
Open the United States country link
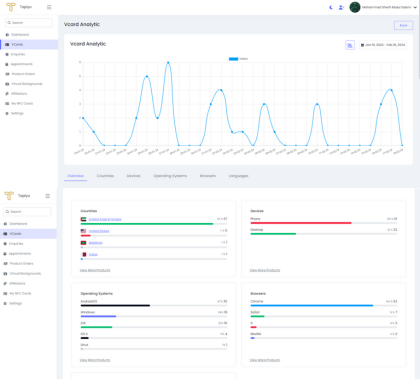click(99, 231)
